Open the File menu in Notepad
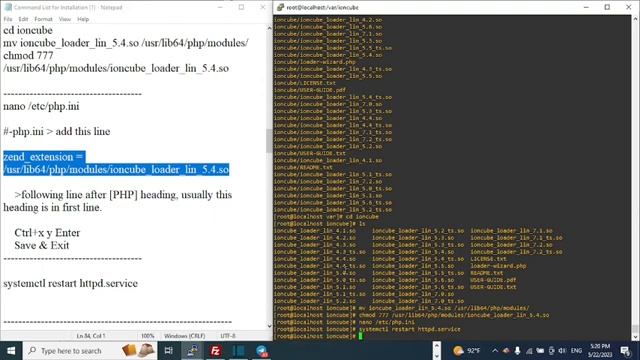Image resolution: width=640 pixels, height=360 pixels. 8,19
